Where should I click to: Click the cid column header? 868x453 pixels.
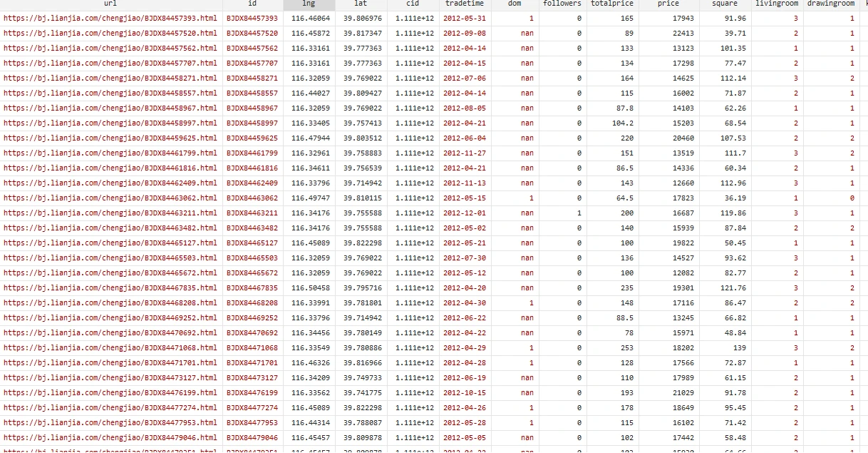tap(412, 4)
